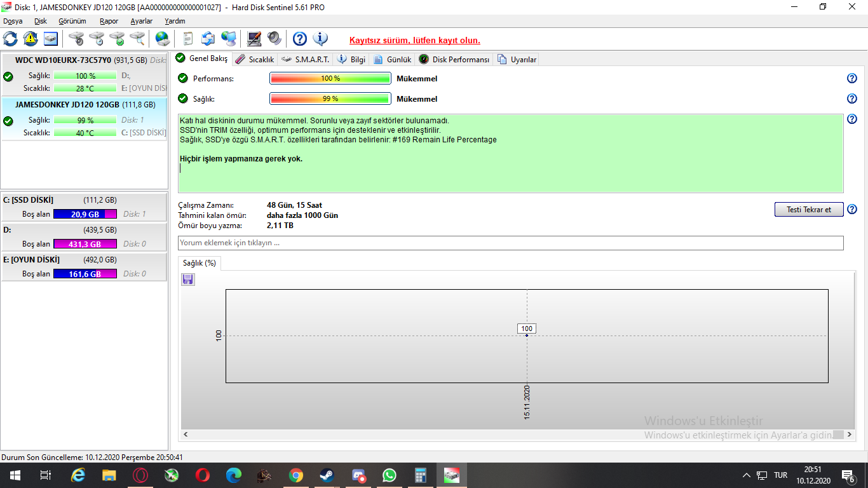Select the C: [SSD DİSKİ] partition row
Screen dimensions: 868x488
(84, 207)
